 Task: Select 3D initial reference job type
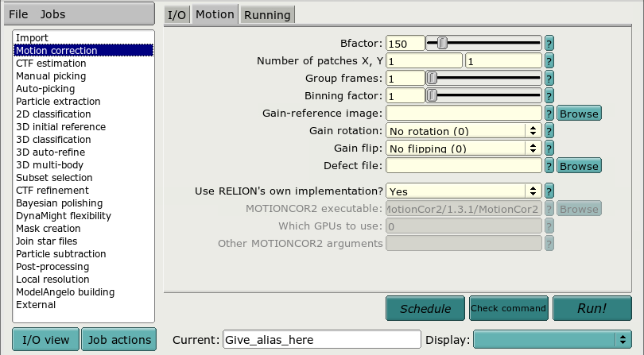point(83,127)
